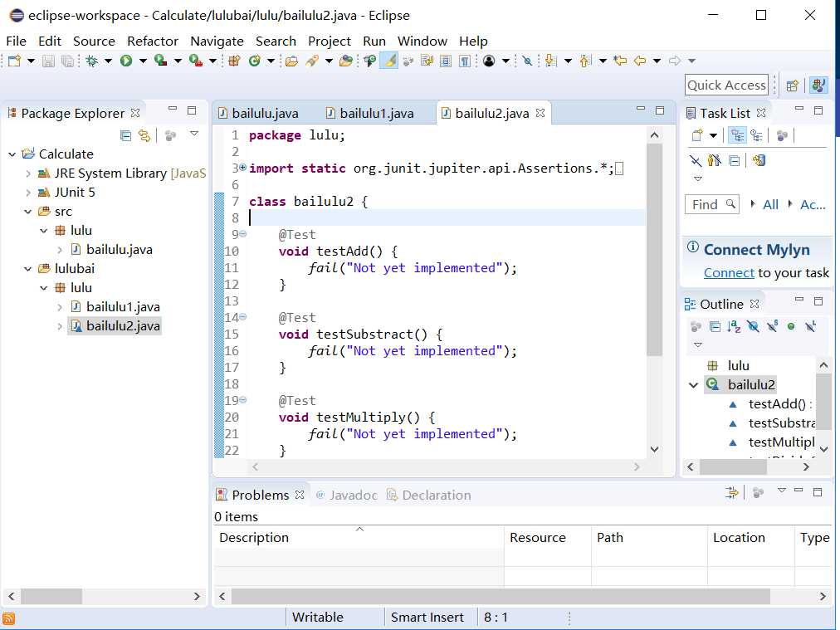Click the Next Annotation down-arrow icon
The height and width of the screenshot is (630, 840).
(550, 61)
